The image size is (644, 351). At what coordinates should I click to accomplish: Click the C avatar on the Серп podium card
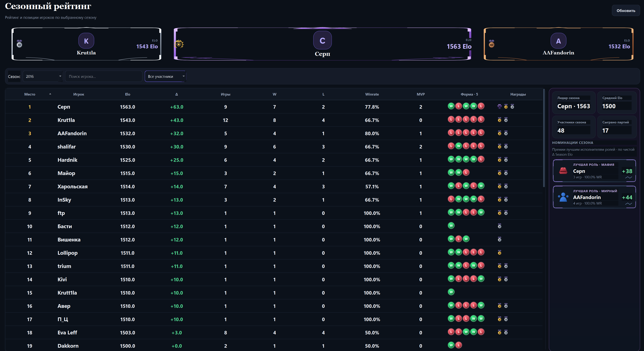tap(323, 40)
